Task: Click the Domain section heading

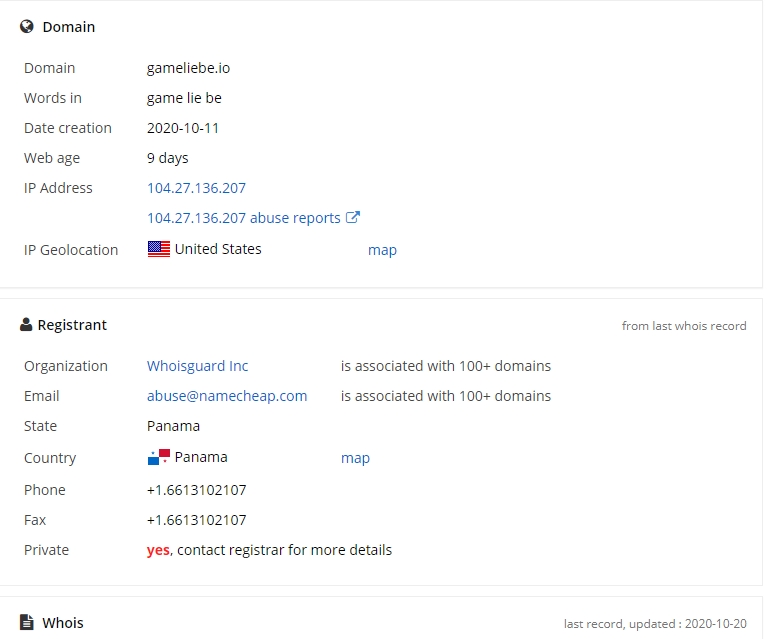Action: (69, 27)
